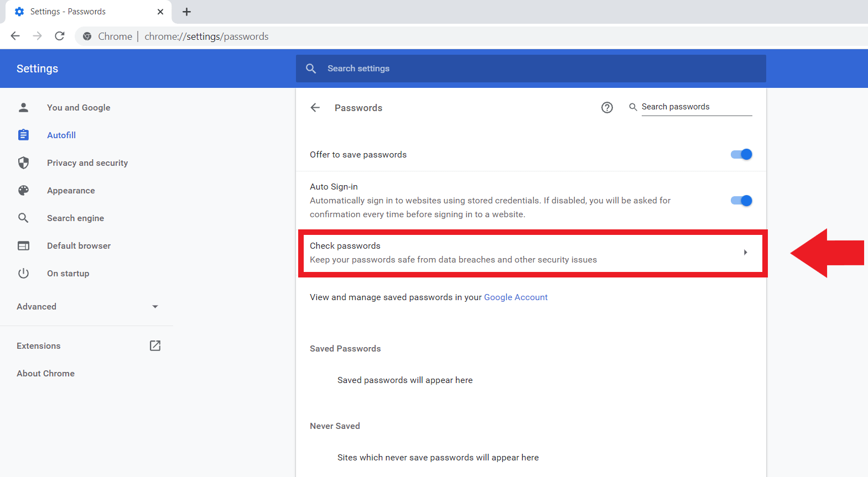
Task: Click the Never Saved heading
Action: tap(335, 426)
